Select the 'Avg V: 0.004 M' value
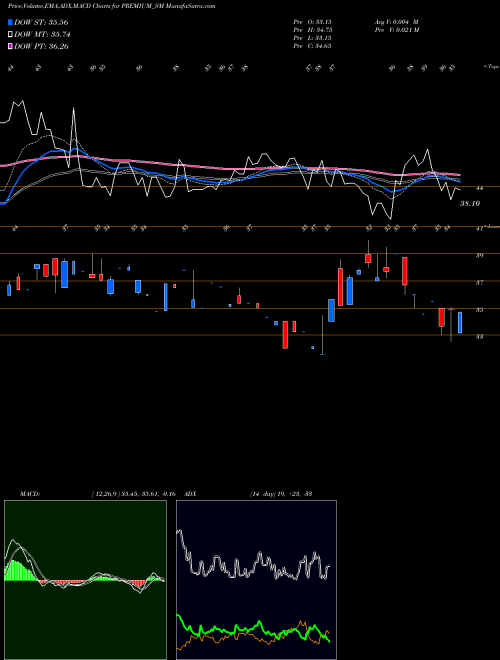Image resolution: width=500 pixels, height=660 pixels. click(396, 22)
